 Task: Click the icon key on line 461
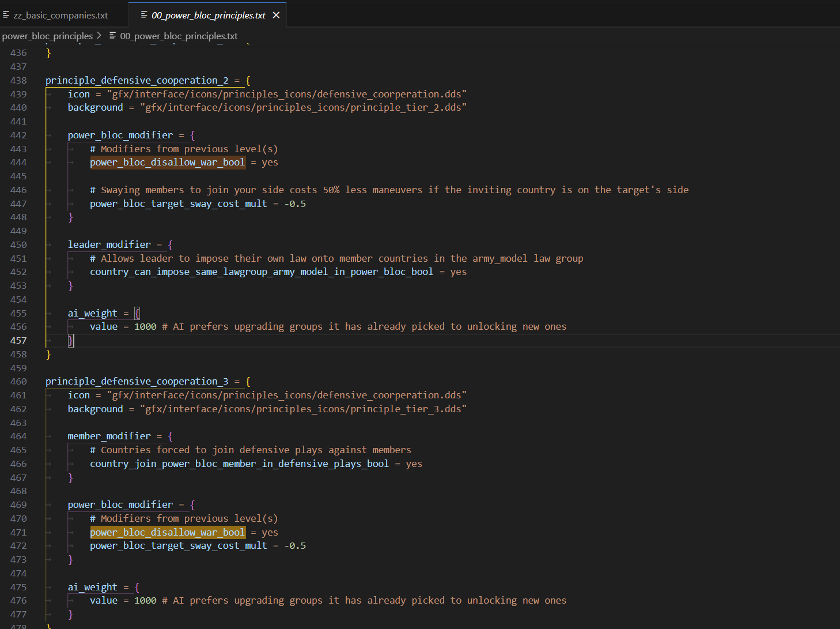[79, 395]
